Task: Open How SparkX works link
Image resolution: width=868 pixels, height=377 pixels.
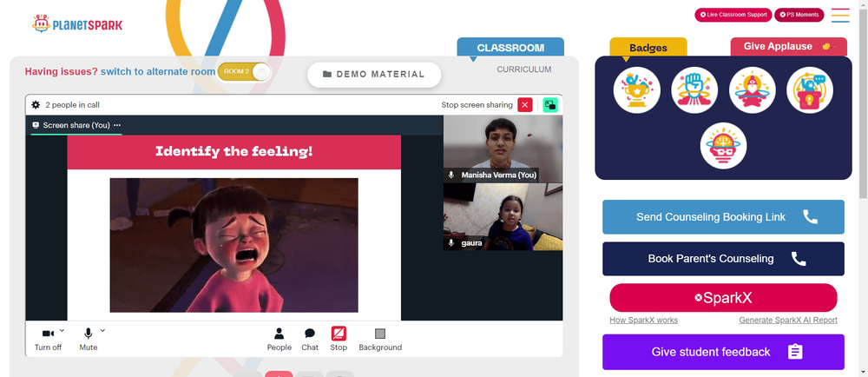Action: click(x=643, y=320)
